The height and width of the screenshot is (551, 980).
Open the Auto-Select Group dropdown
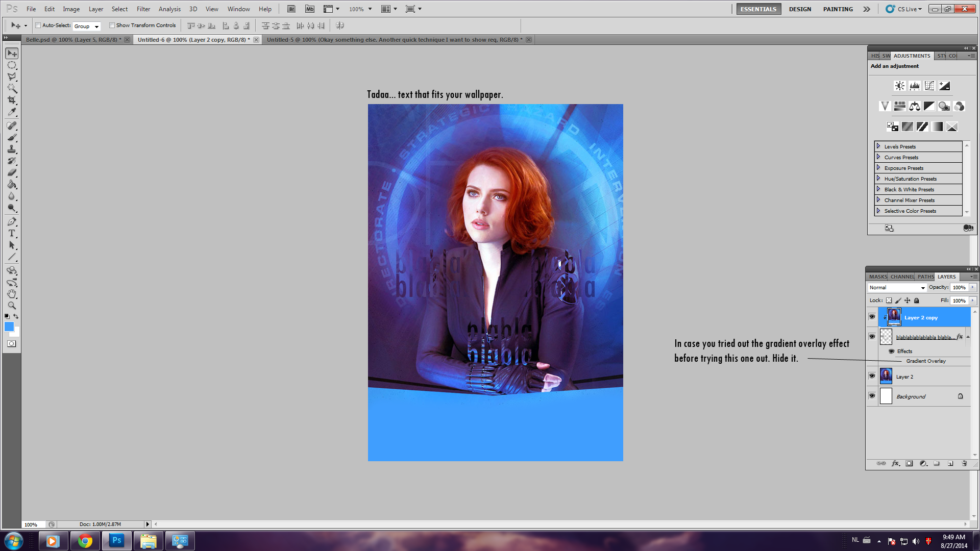(87, 26)
